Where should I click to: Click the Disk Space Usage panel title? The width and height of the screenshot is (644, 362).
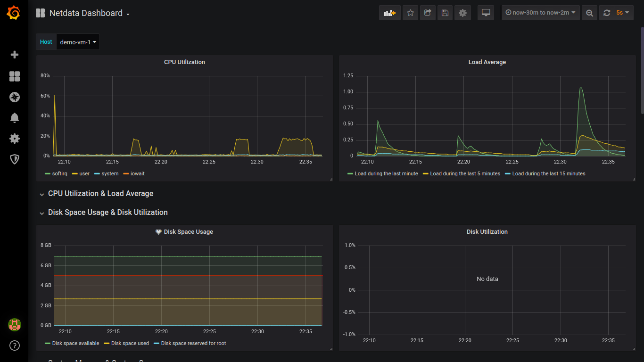point(188,232)
